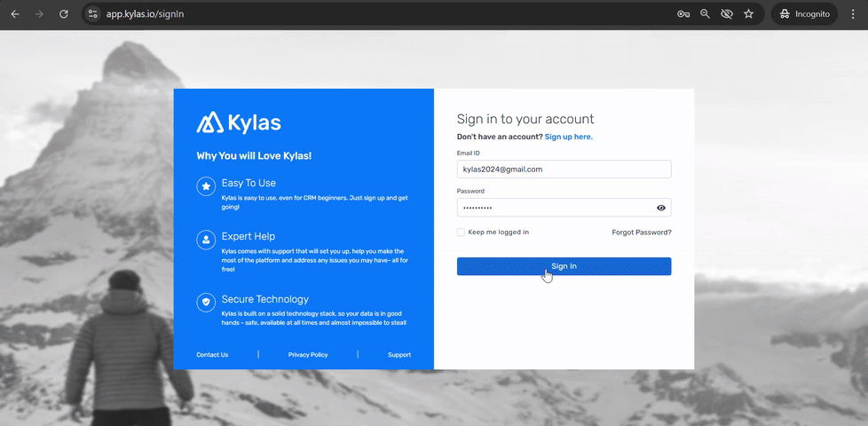Enable the Keep me logged in checkbox
Viewport: 868px width, 426px height.
click(461, 233)
